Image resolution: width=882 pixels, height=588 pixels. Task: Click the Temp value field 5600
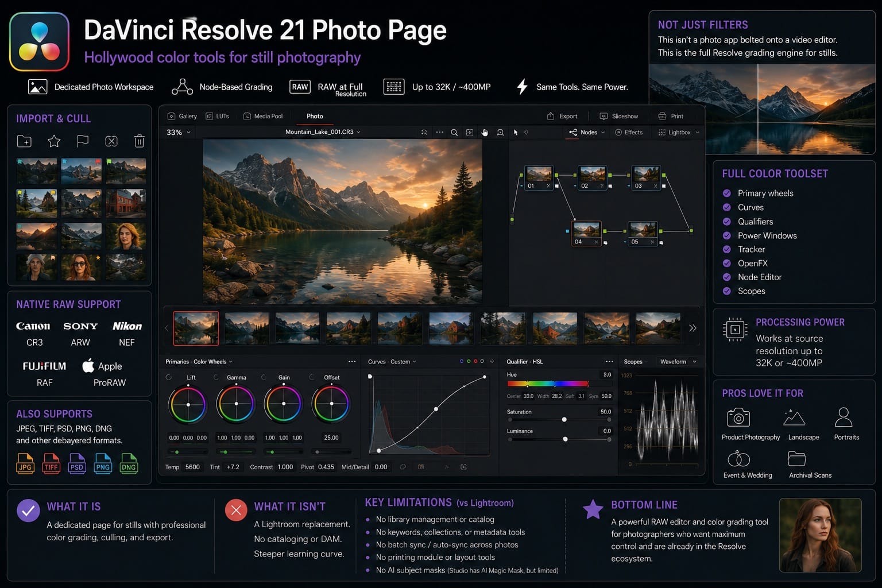click(192, 467)
